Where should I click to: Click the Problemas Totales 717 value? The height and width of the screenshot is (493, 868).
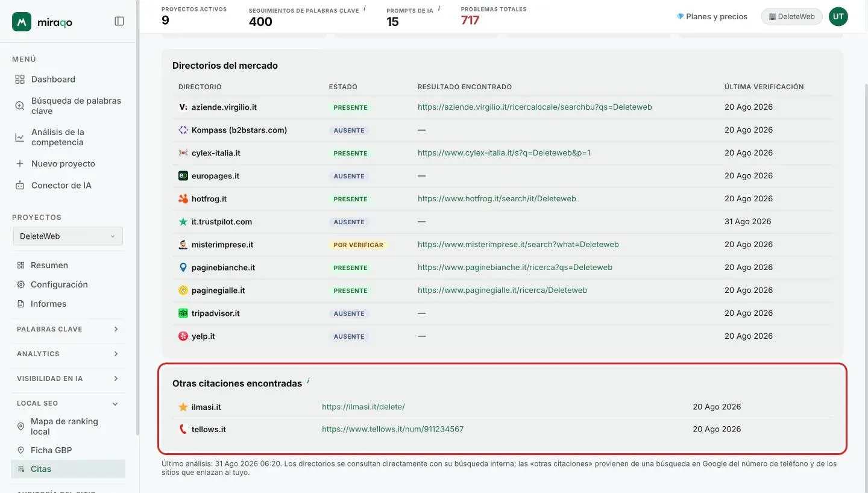pos(470,21)
